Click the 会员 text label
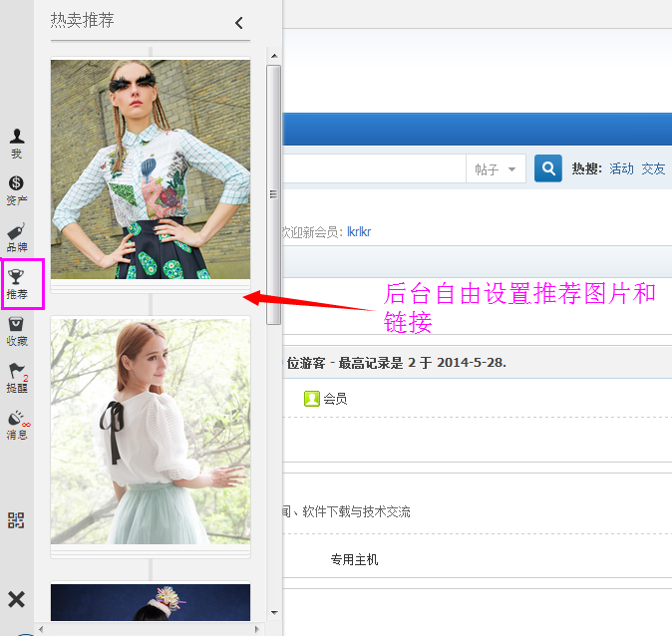Image resolution: width=672 pixels, height=636 pixels. tap(335, 399)
